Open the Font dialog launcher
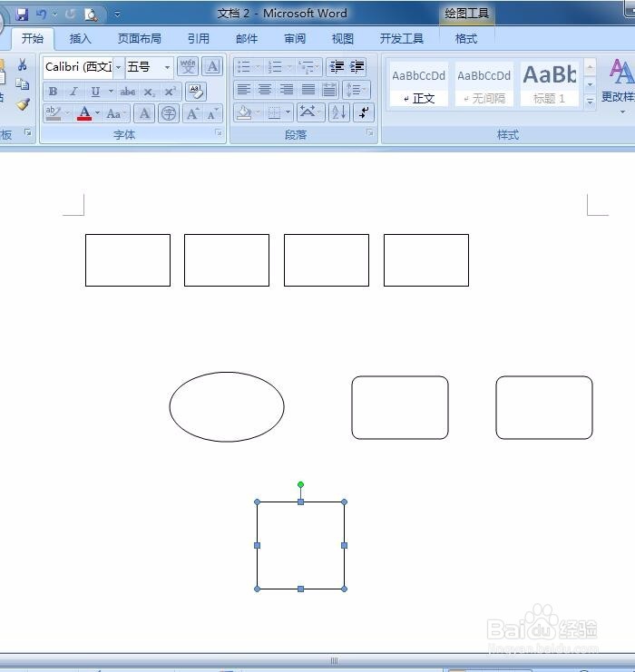635x672 pixels. coord(219,133)
